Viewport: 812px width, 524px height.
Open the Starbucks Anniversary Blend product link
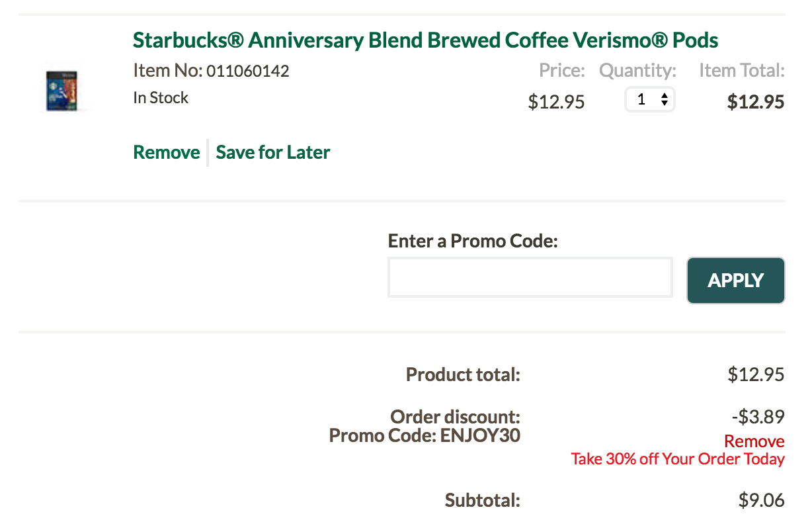425,40
